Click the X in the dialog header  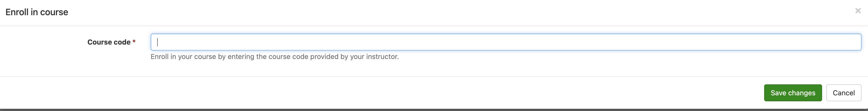pyautogui.click(x=858, y=11)
